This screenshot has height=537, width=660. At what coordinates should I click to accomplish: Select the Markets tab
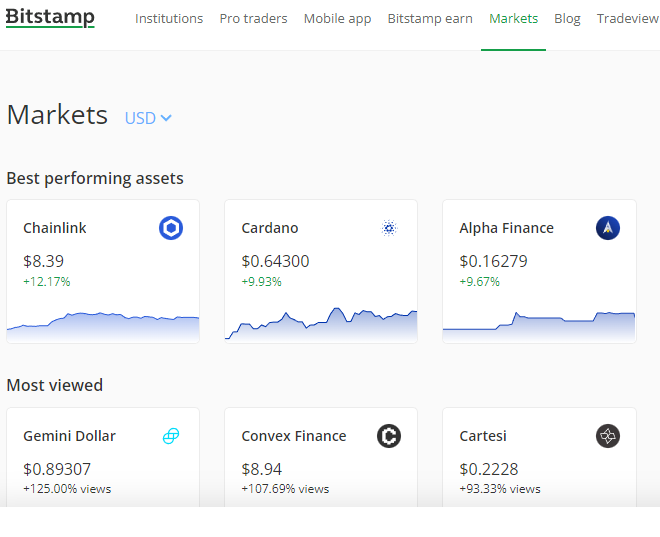coord(514,19)
